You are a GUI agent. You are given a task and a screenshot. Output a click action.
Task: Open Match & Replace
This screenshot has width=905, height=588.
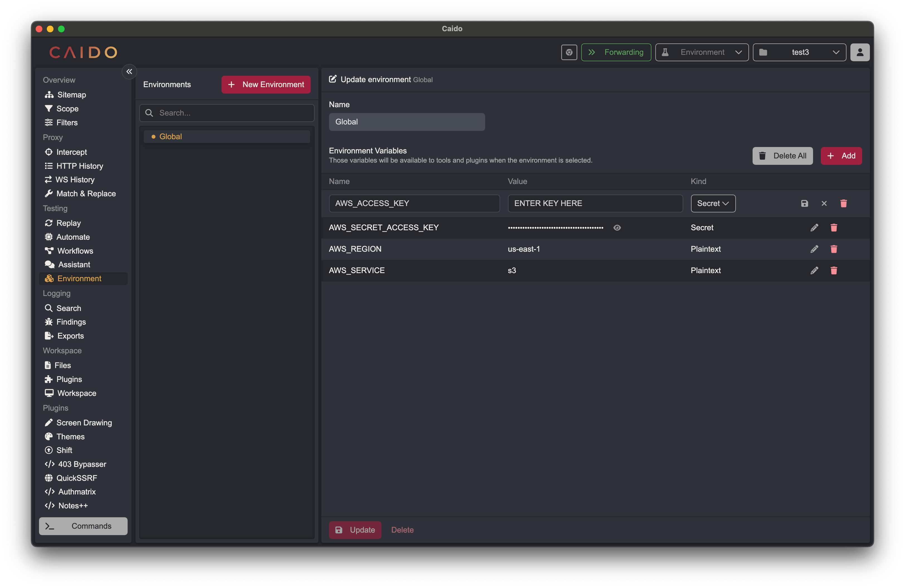click(x=83, y=193)
